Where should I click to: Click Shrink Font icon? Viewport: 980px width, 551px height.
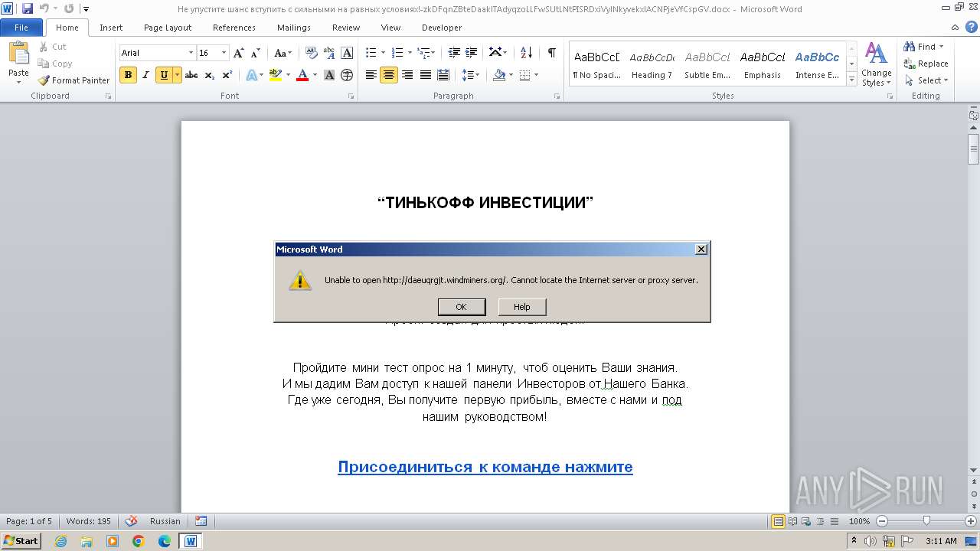tap(256, 53)
